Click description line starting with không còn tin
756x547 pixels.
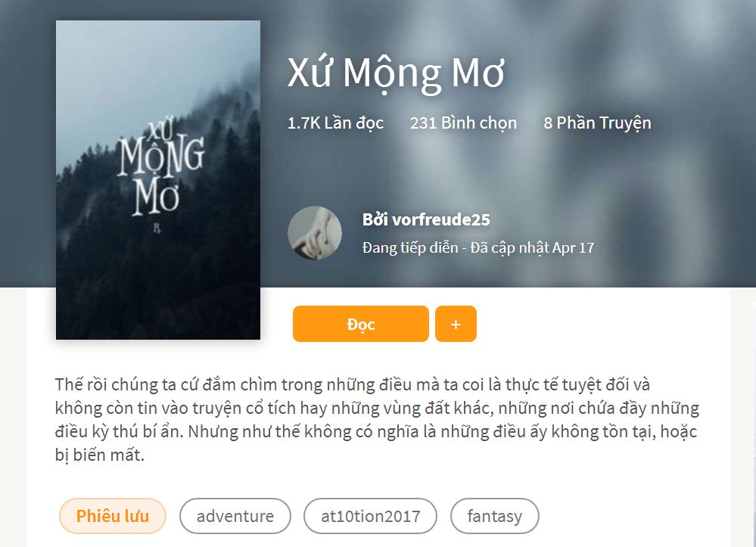377,409
